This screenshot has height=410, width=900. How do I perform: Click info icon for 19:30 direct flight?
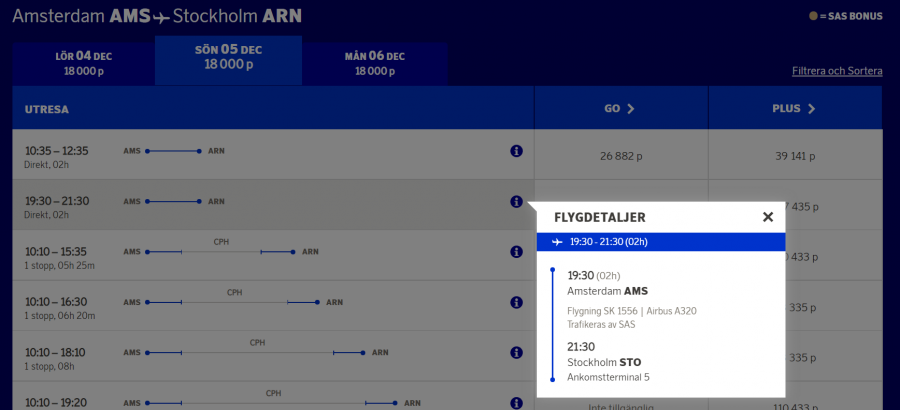click(x=517, y=201)
